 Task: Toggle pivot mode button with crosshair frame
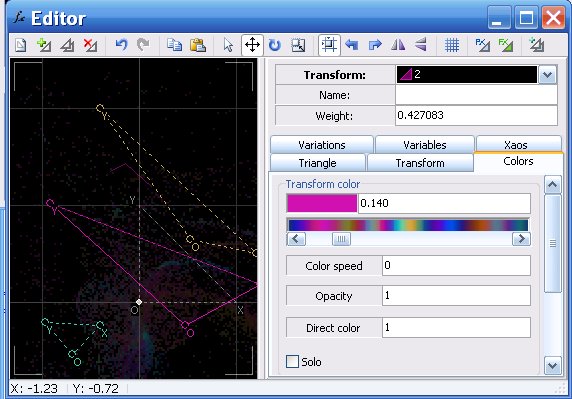point(329,45)
